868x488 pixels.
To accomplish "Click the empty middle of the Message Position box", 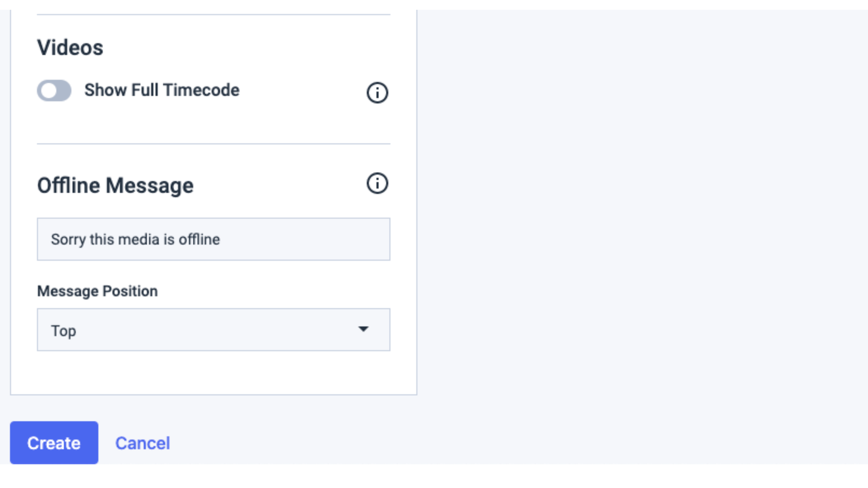I will [x=216, y=330].
